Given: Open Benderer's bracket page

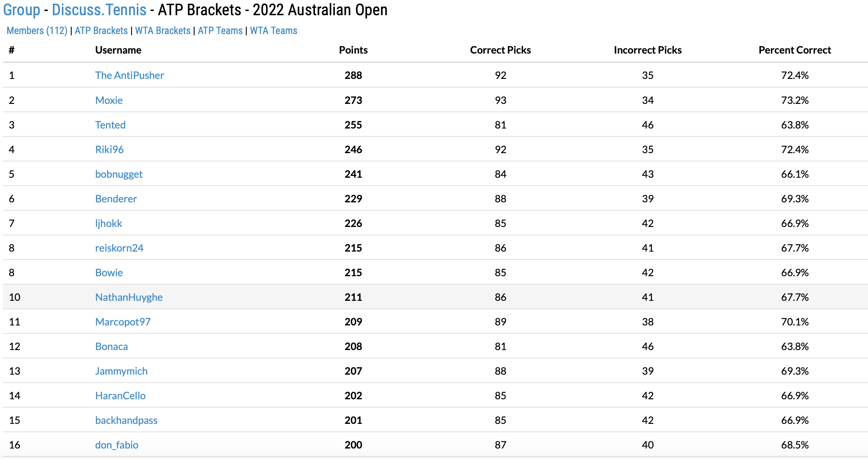Looking at the screenshot, I should 116,199.
